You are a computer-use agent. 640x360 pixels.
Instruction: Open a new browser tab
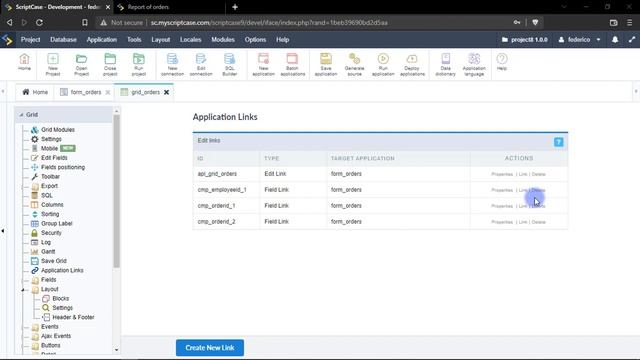(235, 7)
